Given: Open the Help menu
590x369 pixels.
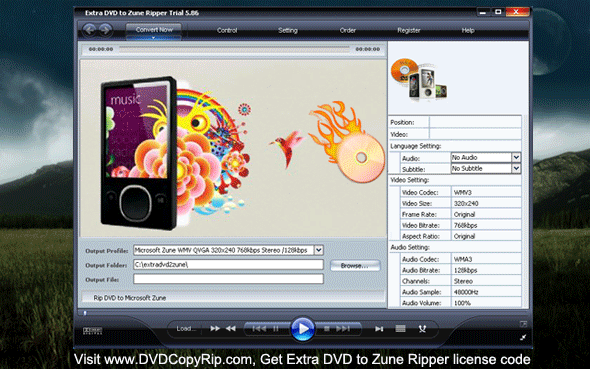Looking at the screenshot, I should point(468,30).
